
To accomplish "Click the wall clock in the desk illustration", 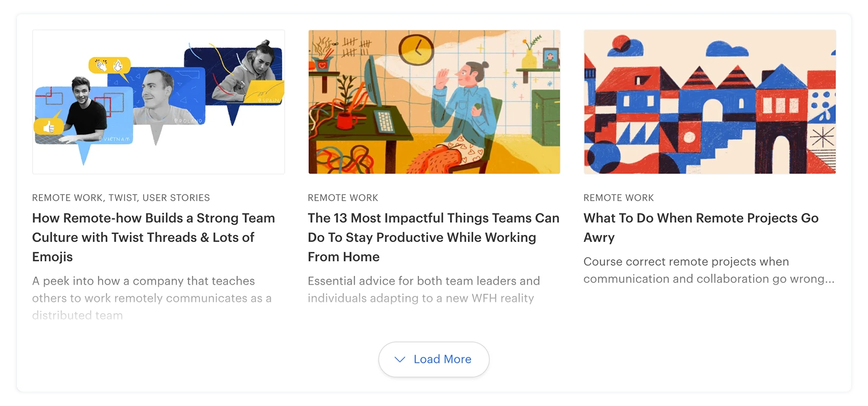I will click(416, 50).
